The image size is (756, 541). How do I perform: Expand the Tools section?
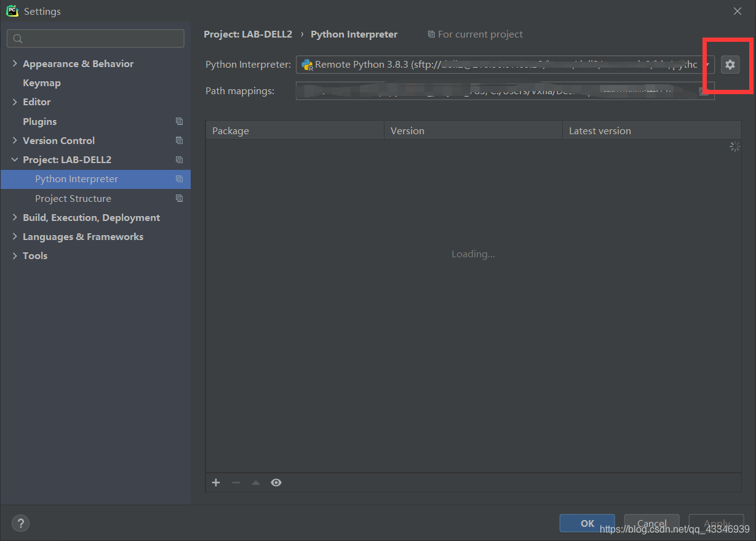[x=15, y=255]
